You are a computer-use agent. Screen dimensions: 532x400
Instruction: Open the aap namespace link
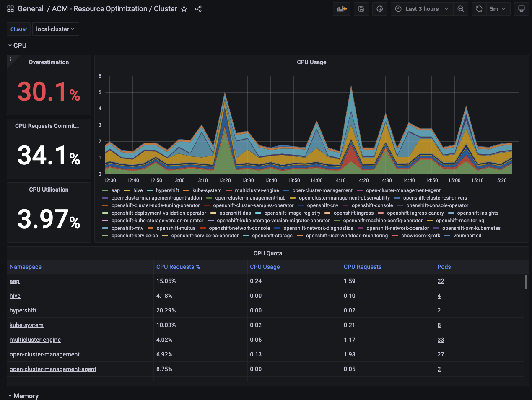[15, 281]
